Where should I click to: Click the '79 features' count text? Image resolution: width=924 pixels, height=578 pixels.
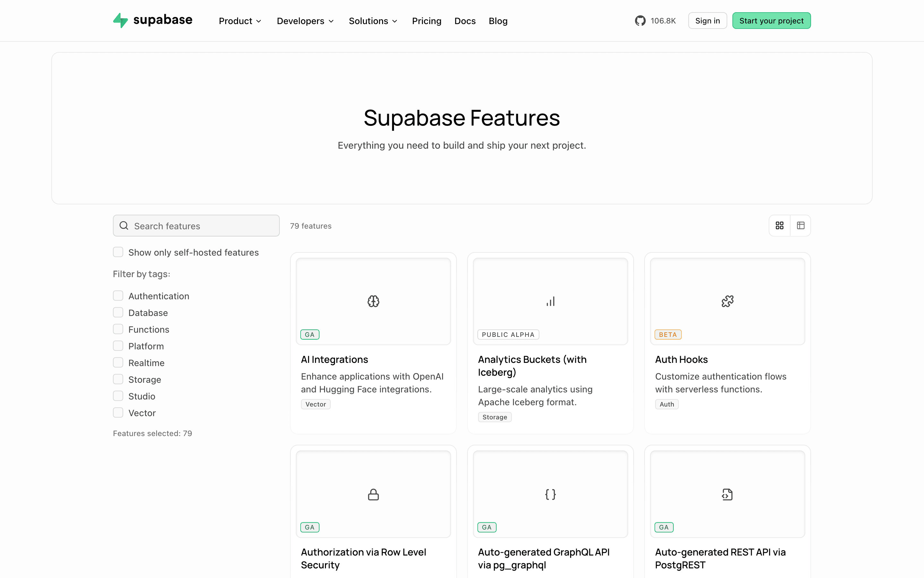[311, 226]
